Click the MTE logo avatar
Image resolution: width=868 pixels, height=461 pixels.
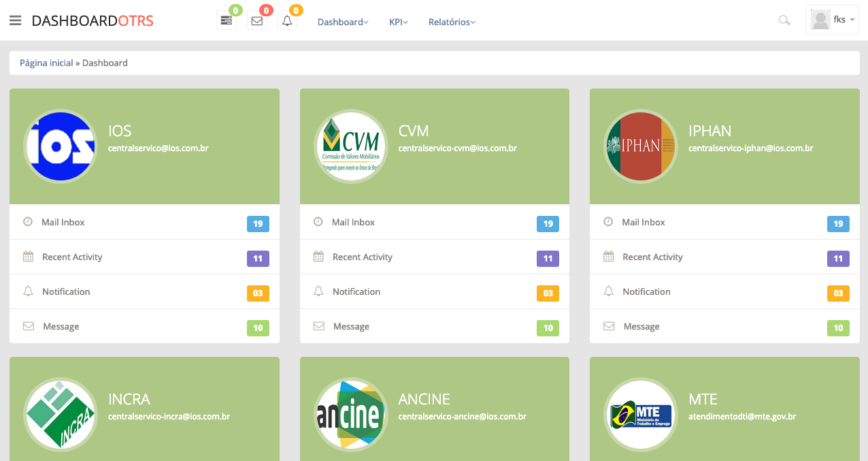point(640,415)
